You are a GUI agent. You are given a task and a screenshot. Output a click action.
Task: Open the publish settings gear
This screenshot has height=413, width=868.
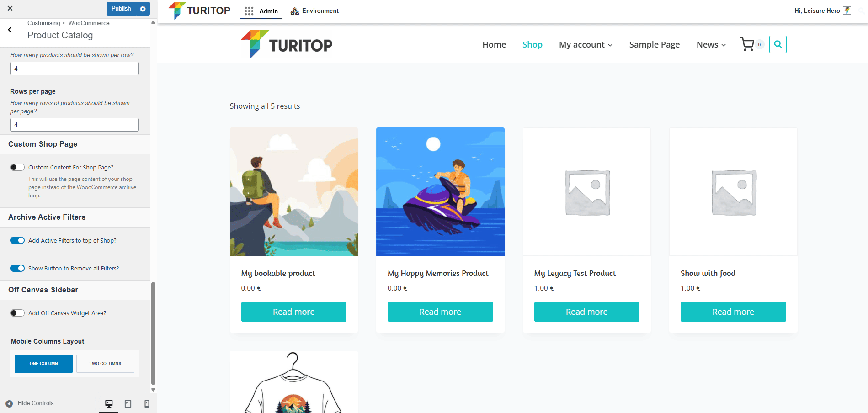coord(143,9)
